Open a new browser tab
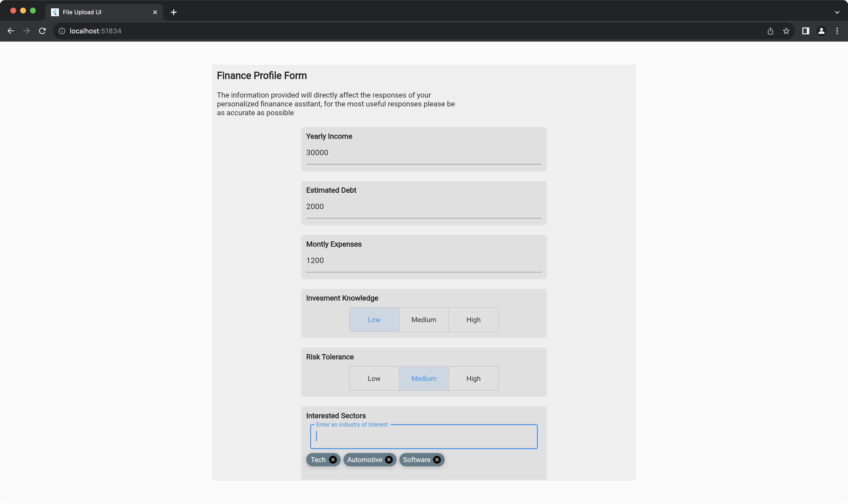This screenshot has height=504, width=848. [x=174, y=12]
